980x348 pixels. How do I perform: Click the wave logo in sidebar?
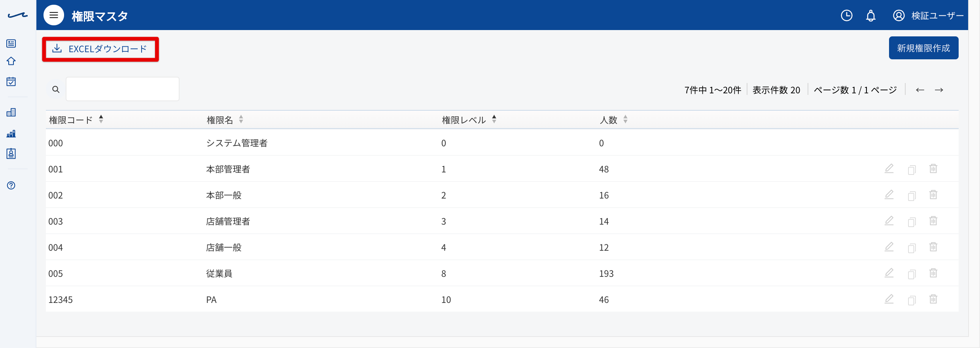(17, 15)
